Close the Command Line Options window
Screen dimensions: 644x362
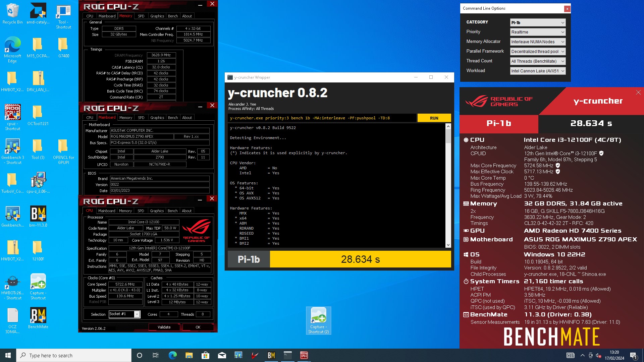(x=567, y=9)
